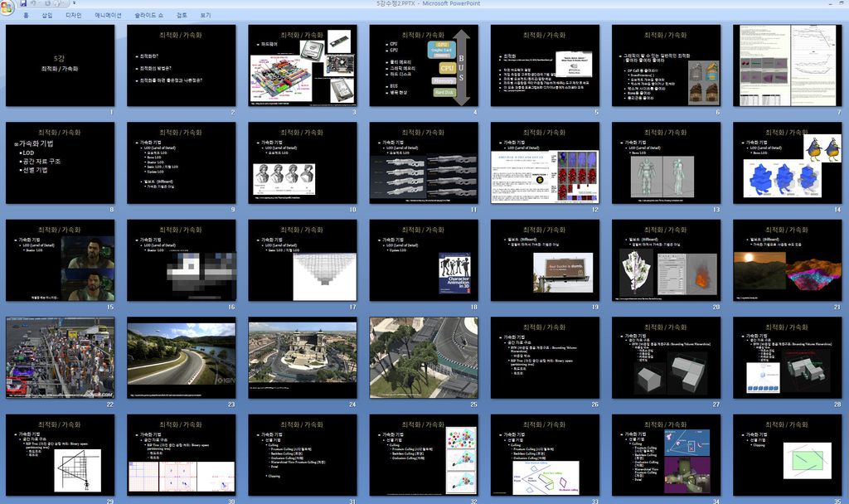Select slide 14 thumbnail with blue blobs and birds
Image resolution: width=849 pixels, height=504 pixels.
click(788, 163)
